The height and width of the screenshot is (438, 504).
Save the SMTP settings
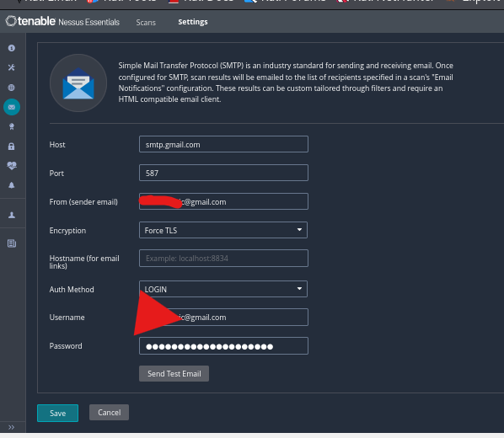(x=57, y=413)
